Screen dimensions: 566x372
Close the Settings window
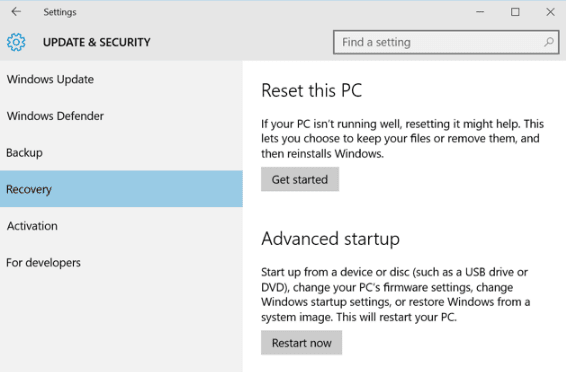click(x=550, y=12)
